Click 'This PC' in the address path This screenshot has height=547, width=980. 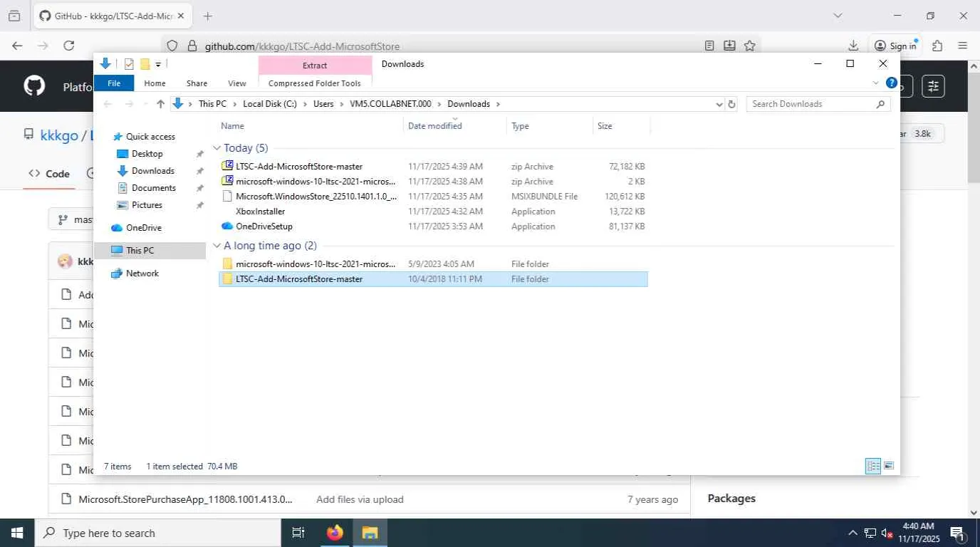[x=212, y=104]
